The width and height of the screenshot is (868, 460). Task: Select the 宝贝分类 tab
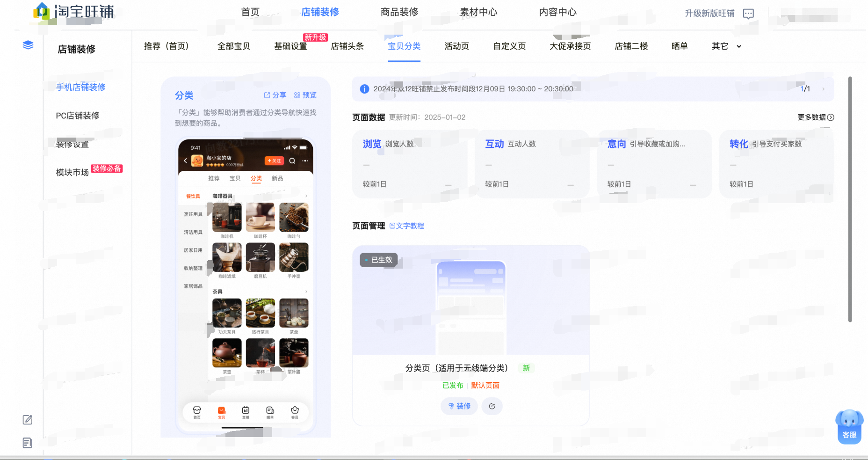coord(404,46)
